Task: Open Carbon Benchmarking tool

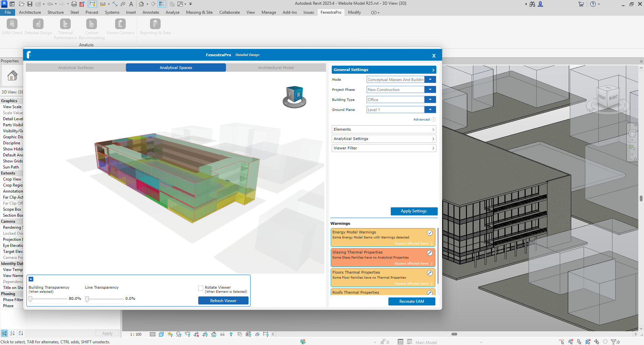Action: pos(92,24)
